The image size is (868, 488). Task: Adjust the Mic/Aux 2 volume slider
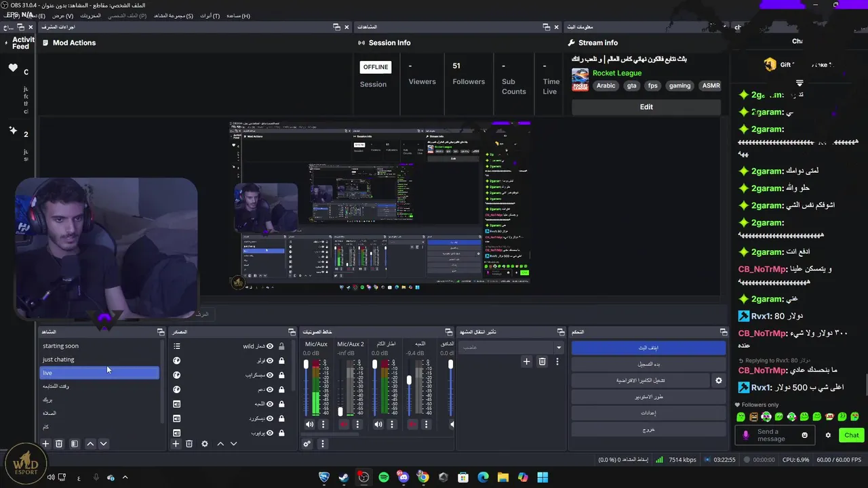click(x=340, y=411)
